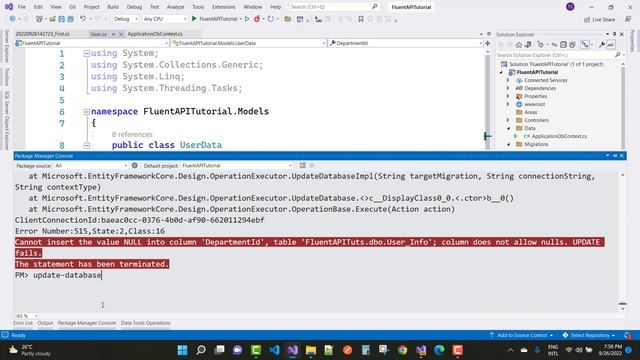
Task: Expand the Connected Services node
Action: coord(508,80)
